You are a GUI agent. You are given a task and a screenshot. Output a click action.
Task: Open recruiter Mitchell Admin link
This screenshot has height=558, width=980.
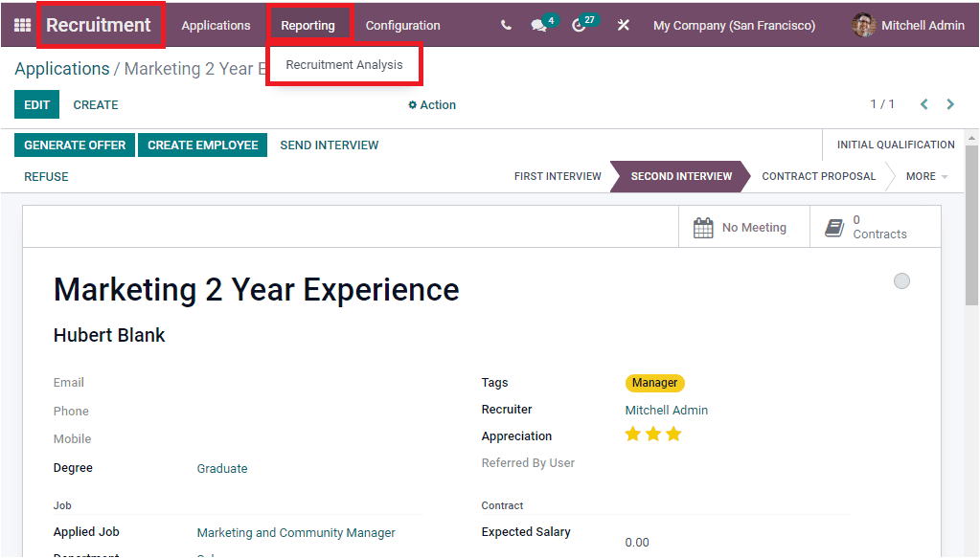pos(666,410)
